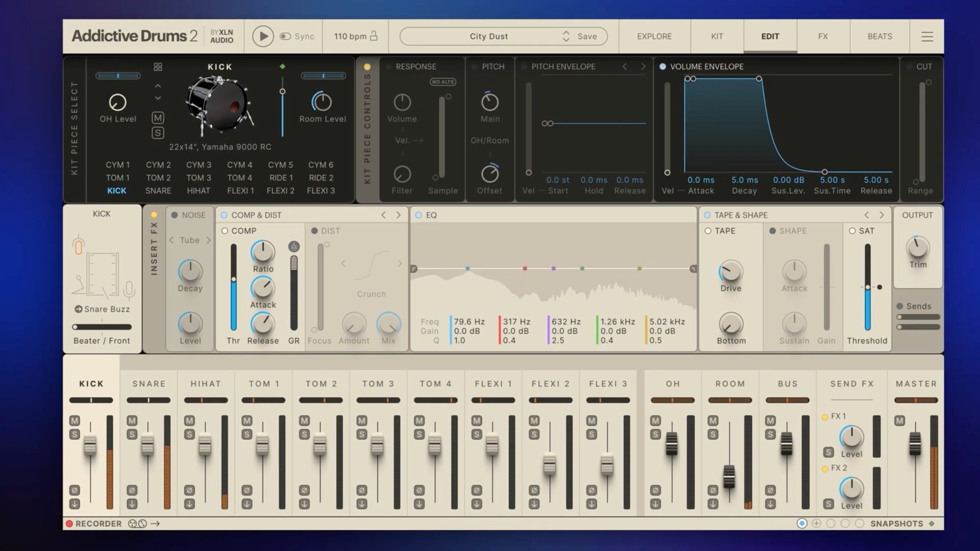The height and width of the screenshot is (551, 980).
Task: Open the hamburger menu icon
Action: pos(927,36)
